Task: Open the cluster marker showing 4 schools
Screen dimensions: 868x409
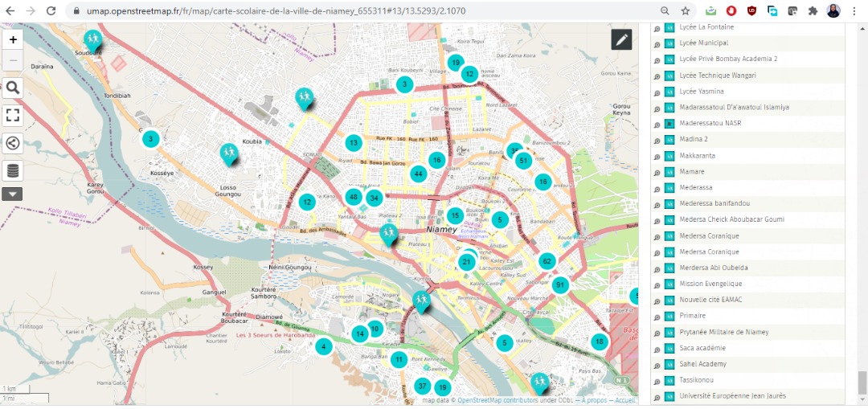Action: 323,347
